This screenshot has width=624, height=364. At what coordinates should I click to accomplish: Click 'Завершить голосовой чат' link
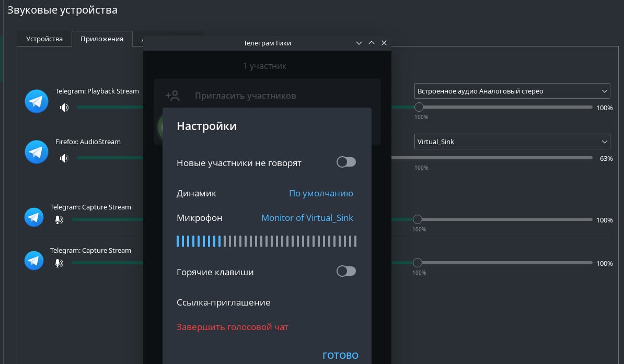tap(233, 327)
